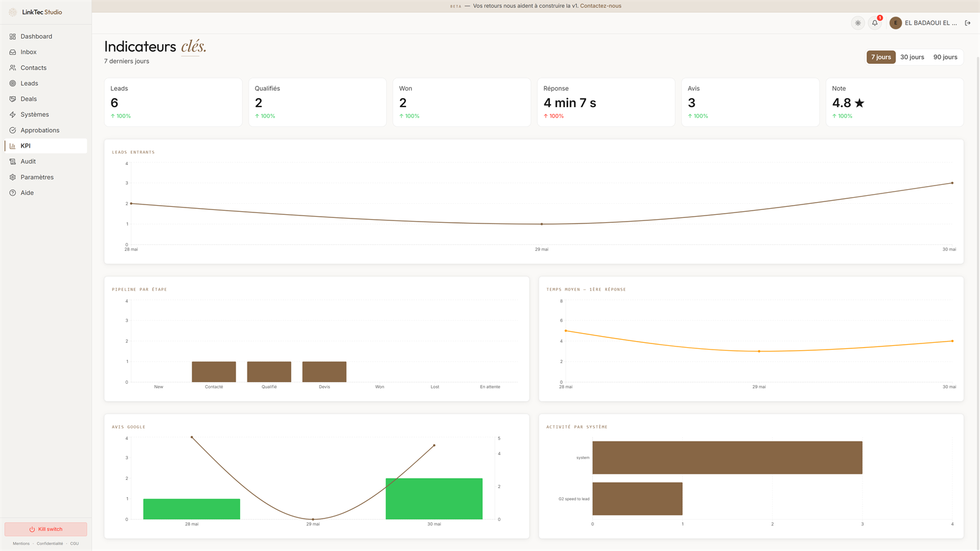This screenshot has height=551, width=980.
Task: Open the Dashboard icon in sidebar
Action: [x=12, y=37]
